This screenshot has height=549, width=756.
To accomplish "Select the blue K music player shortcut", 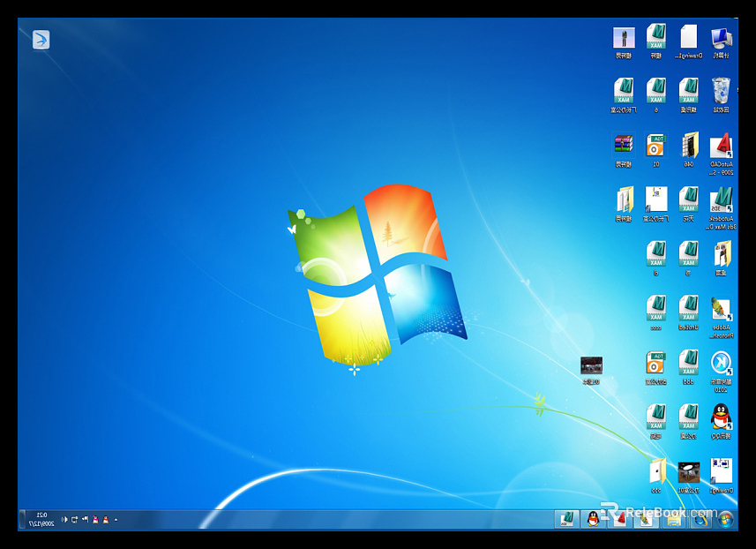I will pyautogui.click(x=722, y=364).
